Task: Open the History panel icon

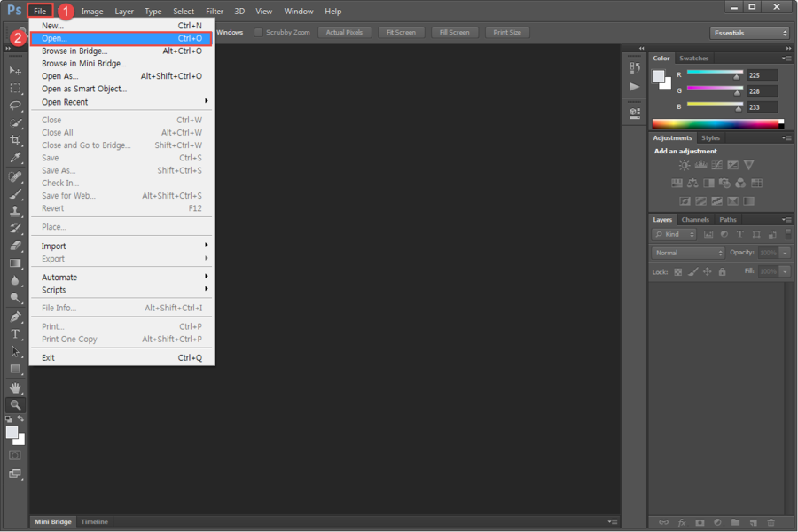Action: tap(635, 67)
